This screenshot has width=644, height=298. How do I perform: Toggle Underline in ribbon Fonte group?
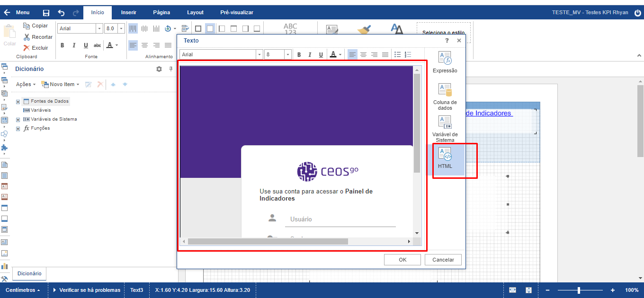click(x=86, y=45)
